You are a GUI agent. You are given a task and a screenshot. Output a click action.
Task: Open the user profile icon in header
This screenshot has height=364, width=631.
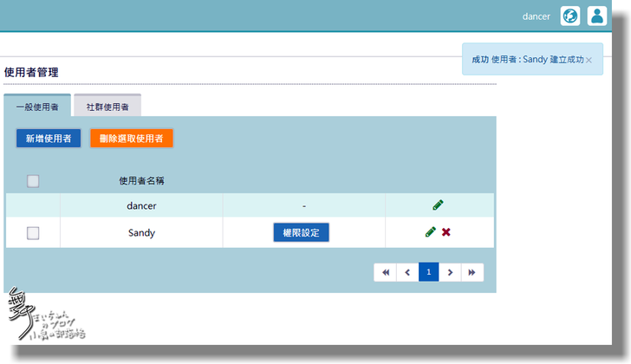pos(597,16)
